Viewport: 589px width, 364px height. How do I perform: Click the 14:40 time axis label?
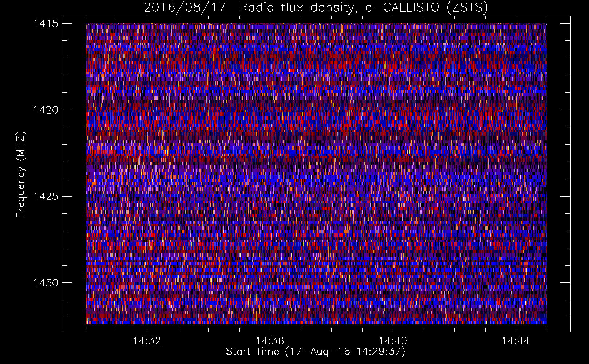[393, 341]
